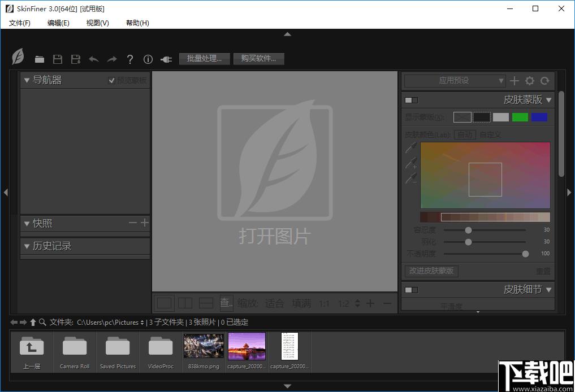This screenshot has width=575, height=392.
Task: Toggle the 预览蒙板 checkbox in Navigator
Action: pos(112,80)
